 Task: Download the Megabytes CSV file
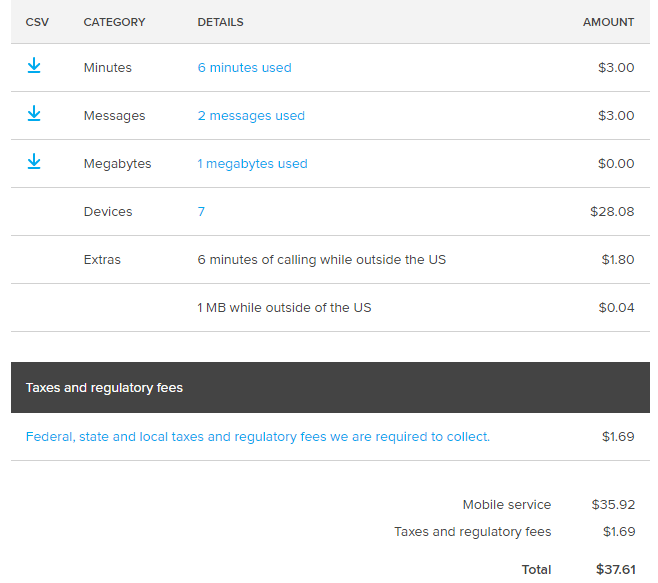(x=34, y=162)
